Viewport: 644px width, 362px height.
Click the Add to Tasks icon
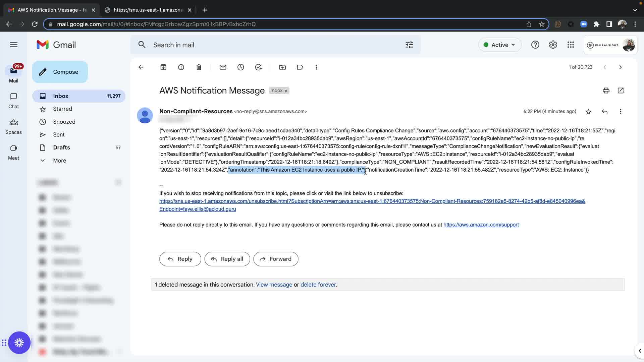pos(259,67)
